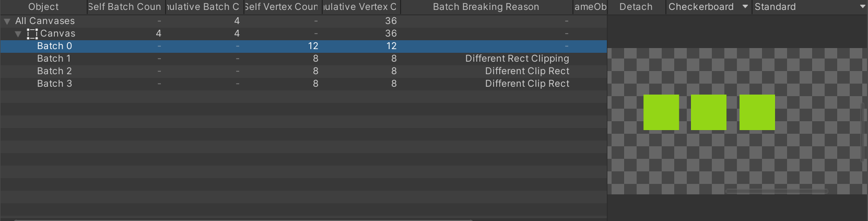The width and height of the screenshot is (868, 221).
Task: Click the Self Vertex Count column header
Action: [x=283, y=7]
